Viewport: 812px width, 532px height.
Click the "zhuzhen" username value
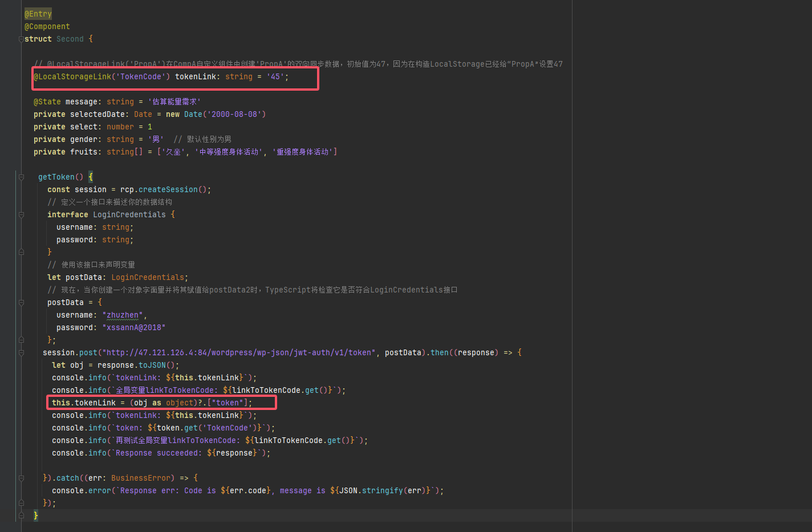click(x=123, y=315)
